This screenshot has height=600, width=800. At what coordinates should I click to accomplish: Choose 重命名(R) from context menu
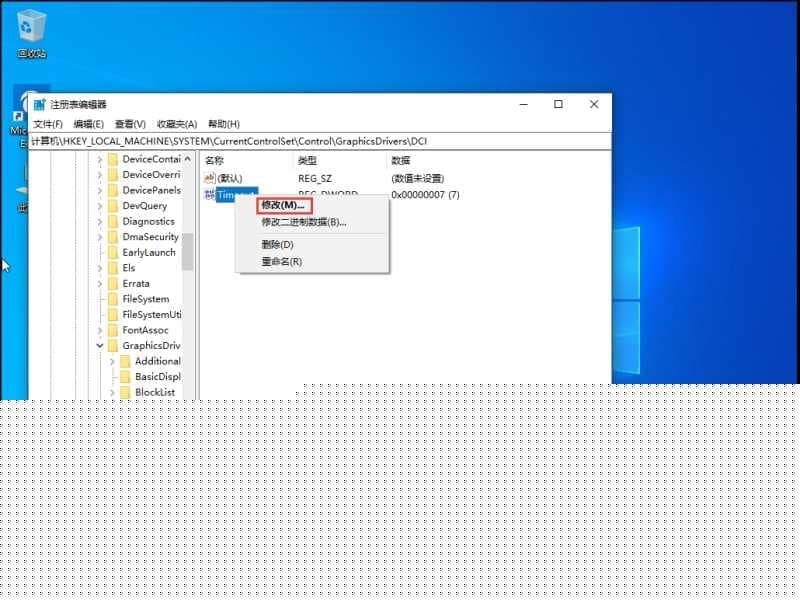(x=282, y=262)
